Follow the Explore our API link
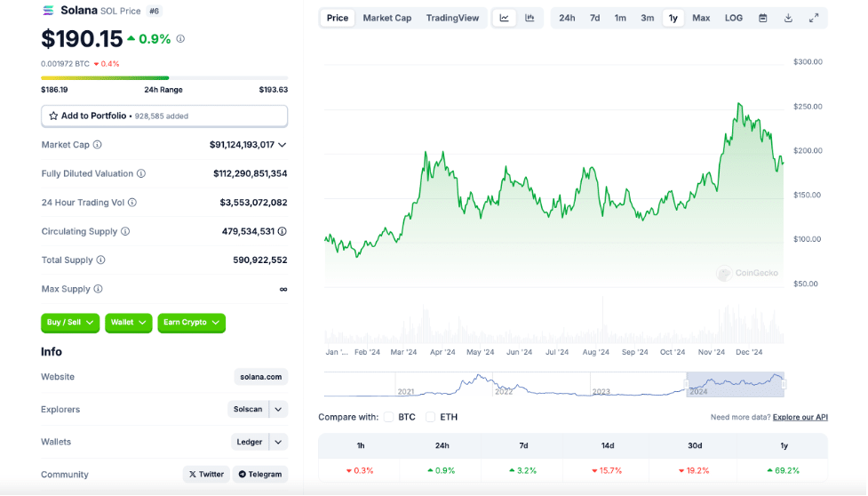The width and height of the screenshot is (868, 496). click(800, 418)
